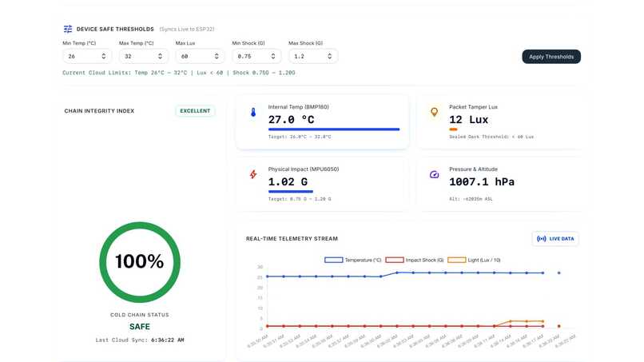Adjust the Max Lux stepper arrows
The image size is (644, 362).
[217, 56]
